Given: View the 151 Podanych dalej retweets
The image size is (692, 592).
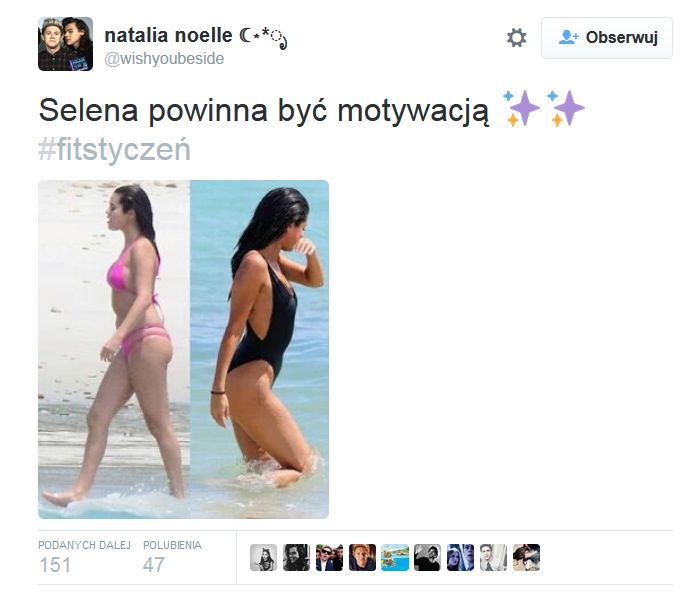Looking at the screenshot, I should point(84,557).
